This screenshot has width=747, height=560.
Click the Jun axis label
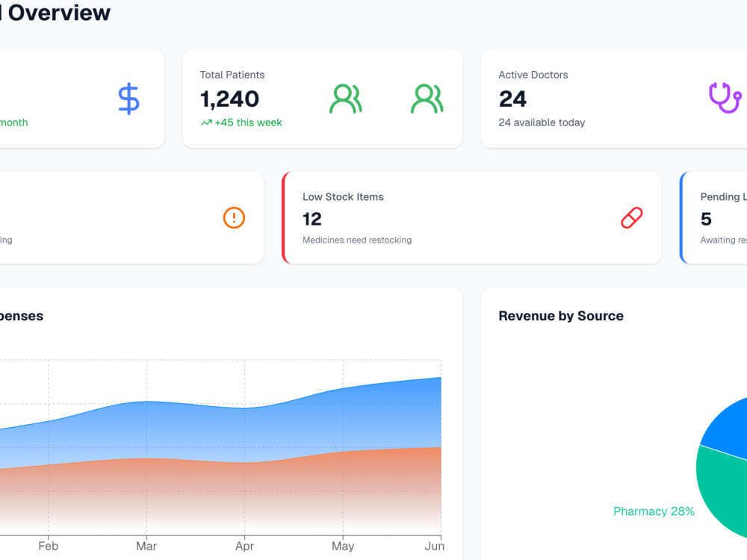[434, 546]
